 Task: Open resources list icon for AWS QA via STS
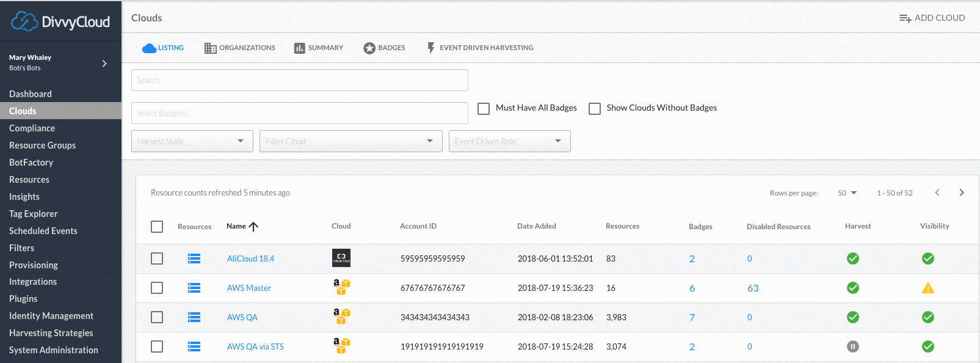point(194,346)
